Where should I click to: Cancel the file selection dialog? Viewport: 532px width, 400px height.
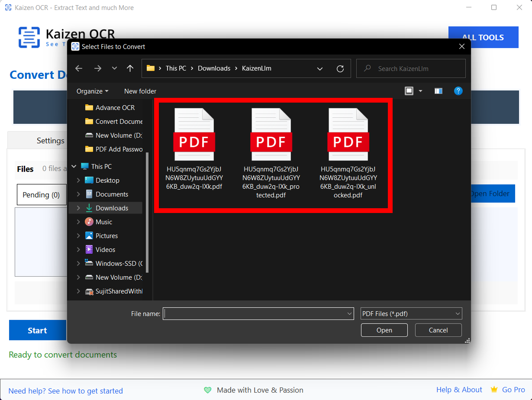pyautogui.click(x=438, y=330)
